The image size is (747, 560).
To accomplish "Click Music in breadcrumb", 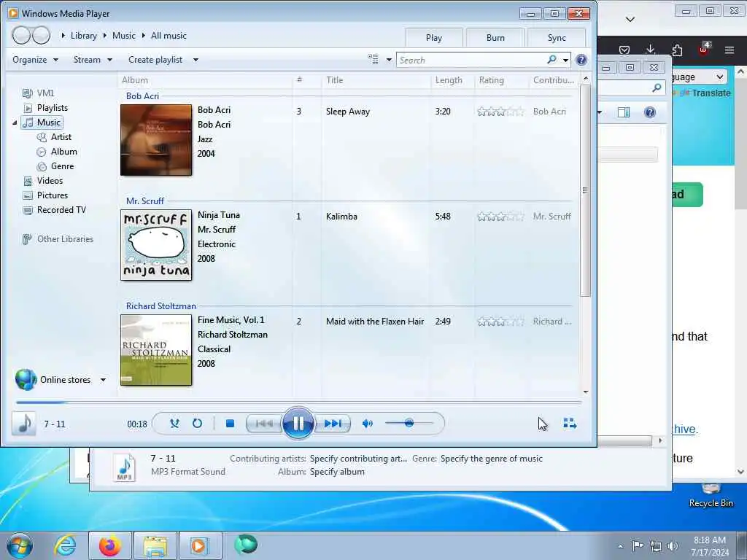I will (x=124, y=36).
